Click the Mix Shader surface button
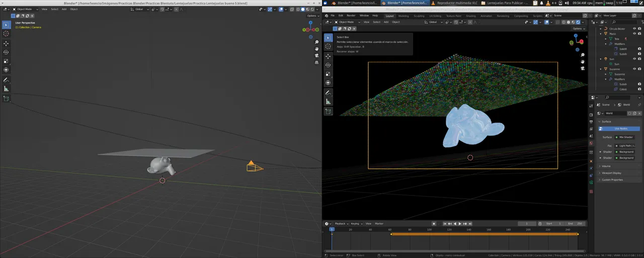 [x=624, y=137]
